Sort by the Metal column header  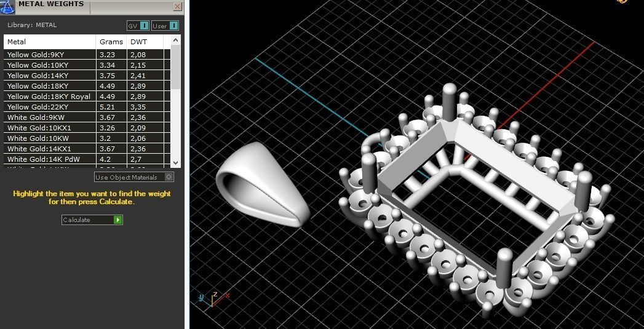click(x=50, y=41)
